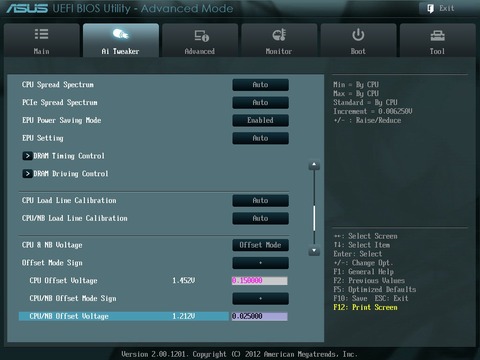Select the PCIe Spread Spectrum label

60,103
